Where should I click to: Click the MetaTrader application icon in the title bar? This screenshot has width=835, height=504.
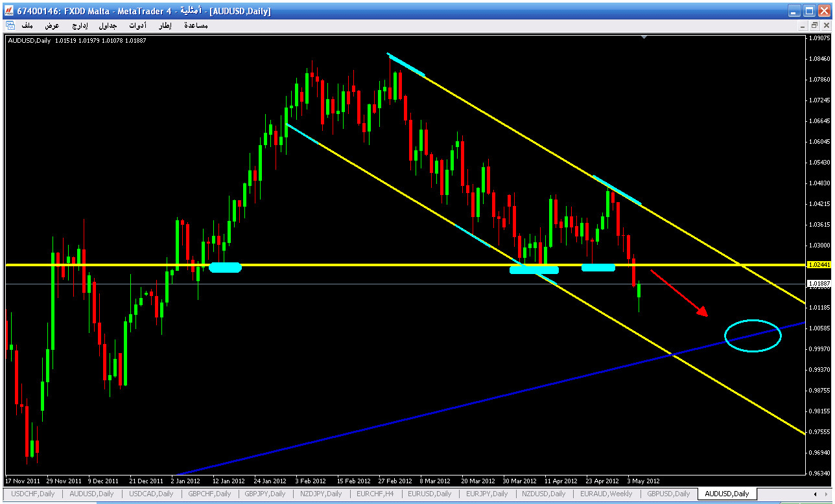point(9,11)
